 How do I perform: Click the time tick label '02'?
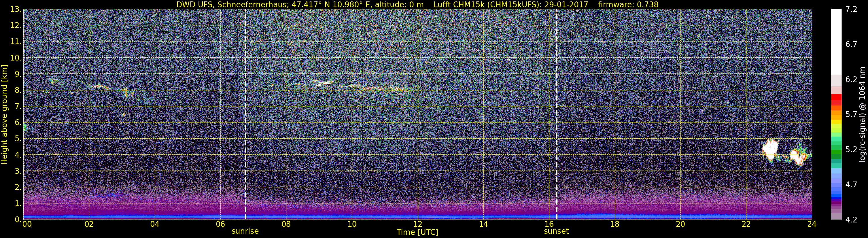89,224
